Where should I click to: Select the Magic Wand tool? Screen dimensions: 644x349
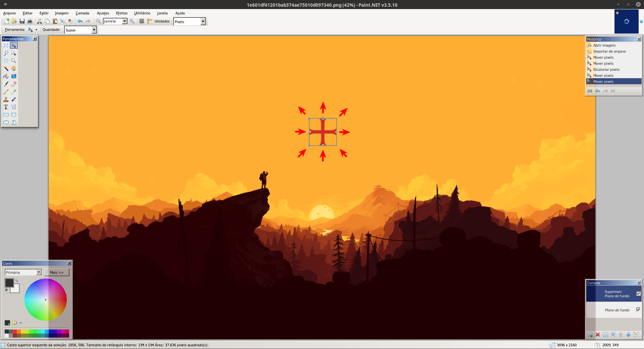coord(6,68)
